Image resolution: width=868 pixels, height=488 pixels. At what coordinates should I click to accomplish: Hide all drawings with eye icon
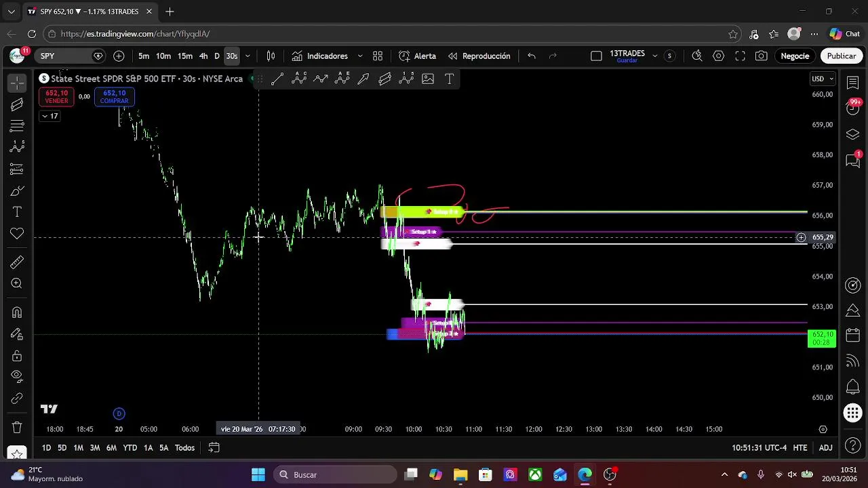17,377
